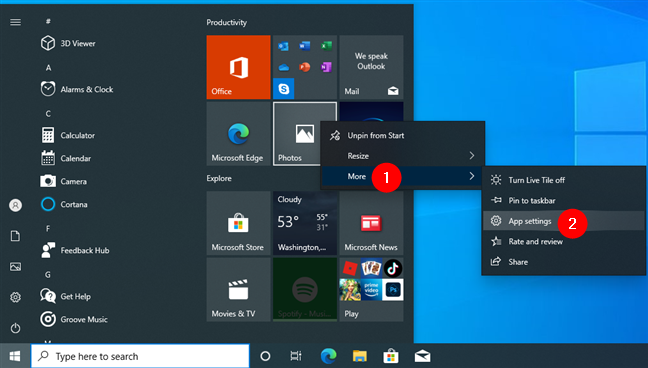648x368 pixels.
Task: Open Documents from the Start sidebar
Action: click(x=15, y=236)
